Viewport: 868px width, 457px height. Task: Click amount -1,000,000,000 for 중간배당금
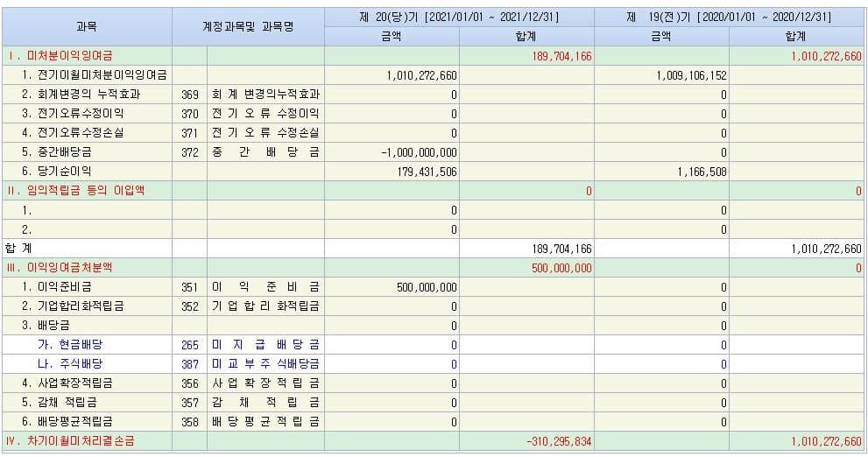(x=419, y=152)
